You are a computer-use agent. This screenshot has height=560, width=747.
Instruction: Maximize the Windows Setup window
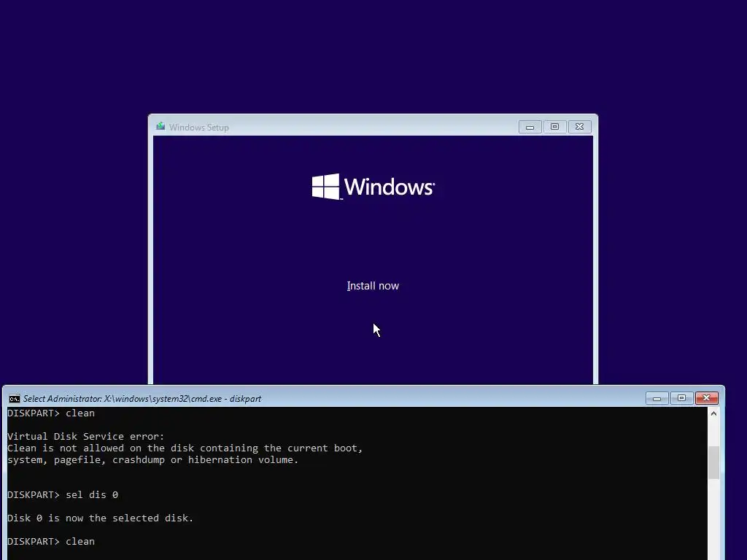click(554, 127)
